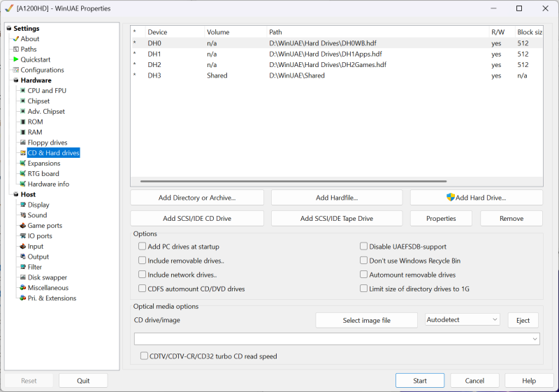This screenshot has height=392, width=559.
Task: Open the Expansions settings page
Action: pyautogui.click(x=44, y=164)
